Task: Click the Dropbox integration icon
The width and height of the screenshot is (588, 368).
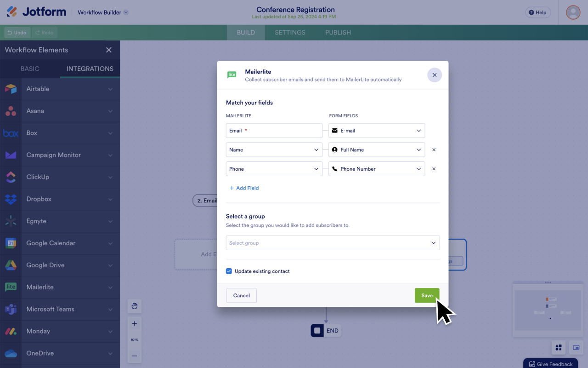Action: click(11, 199)
